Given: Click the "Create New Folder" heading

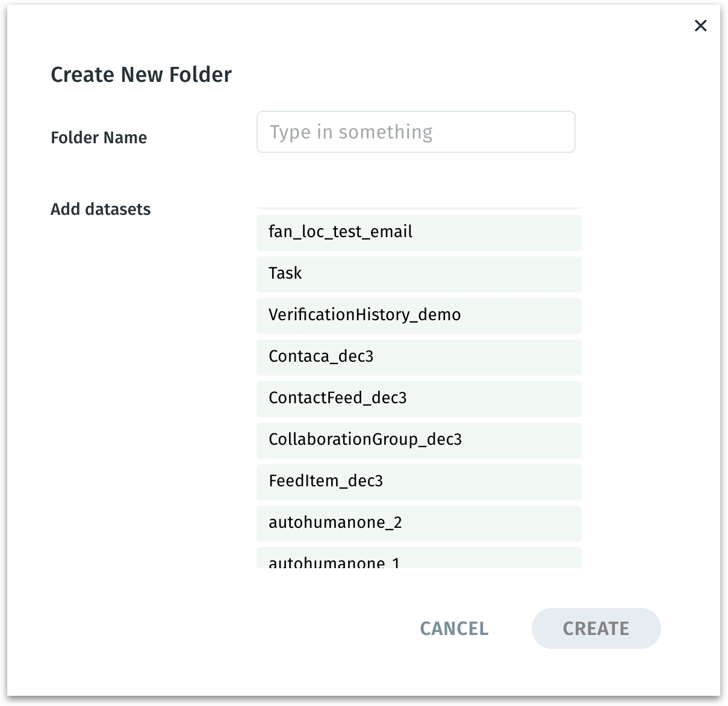Looking at the screenshot, I should click(141, 75).
